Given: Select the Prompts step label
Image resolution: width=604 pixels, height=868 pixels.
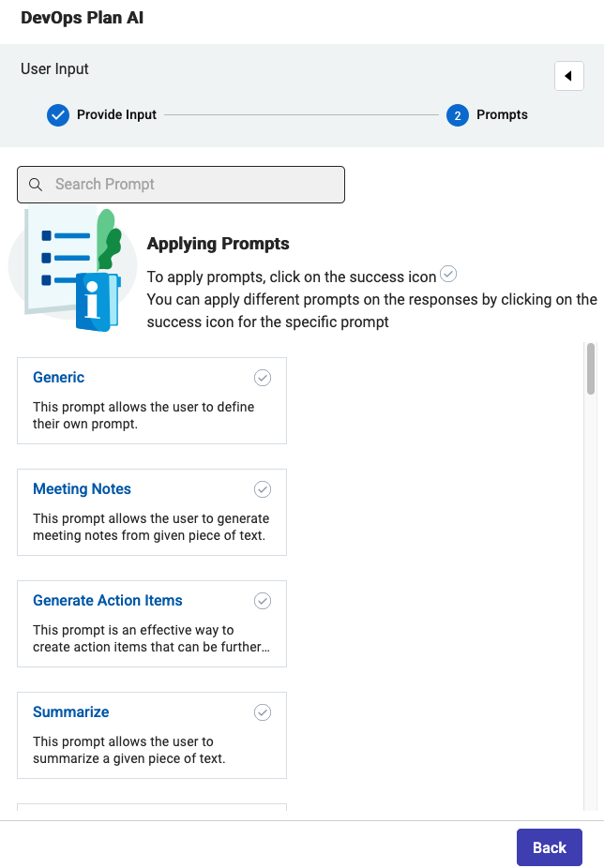Looking at the screenshot, I should (x=501, y=114).
